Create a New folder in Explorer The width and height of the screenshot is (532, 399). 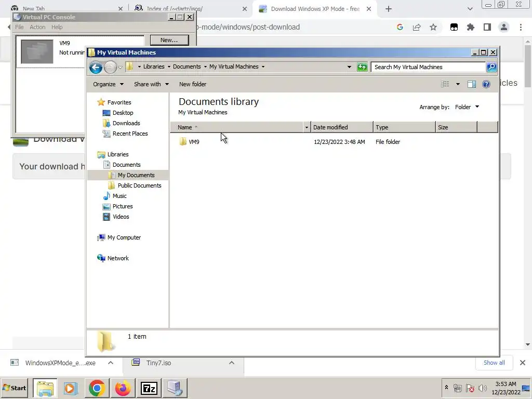tap(192, 84)
